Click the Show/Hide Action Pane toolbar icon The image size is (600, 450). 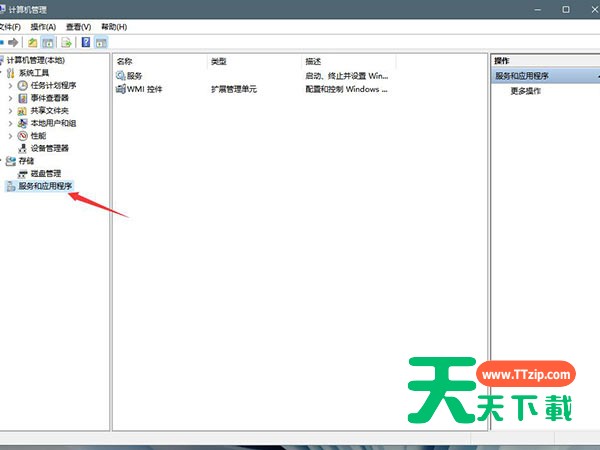coord(101,43)
